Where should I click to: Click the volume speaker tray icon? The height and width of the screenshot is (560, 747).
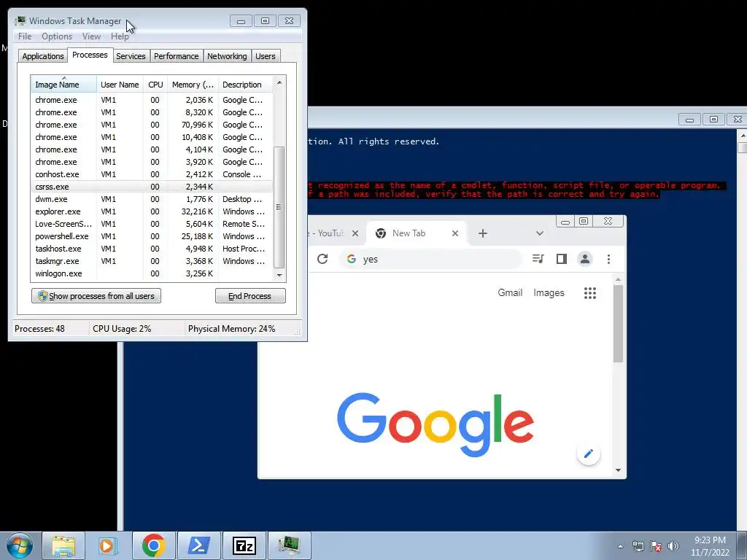[x=673, y=546]
